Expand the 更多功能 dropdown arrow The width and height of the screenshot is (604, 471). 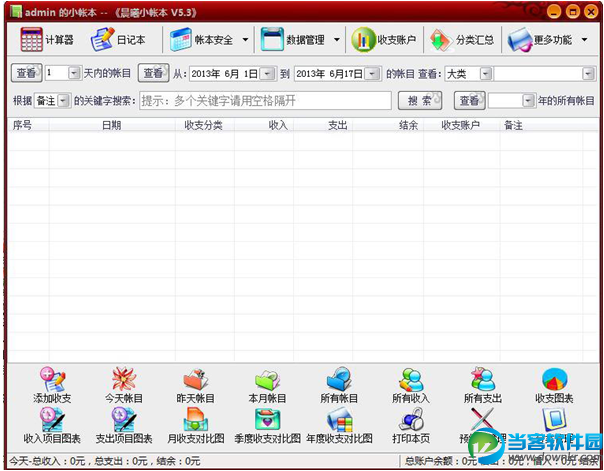584,40
